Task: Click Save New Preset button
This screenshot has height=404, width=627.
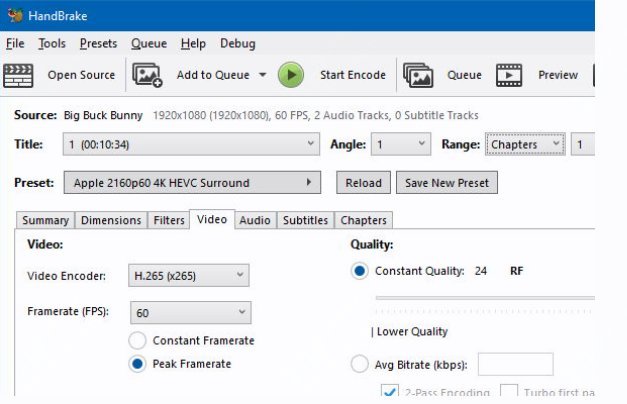Action: 447,183
